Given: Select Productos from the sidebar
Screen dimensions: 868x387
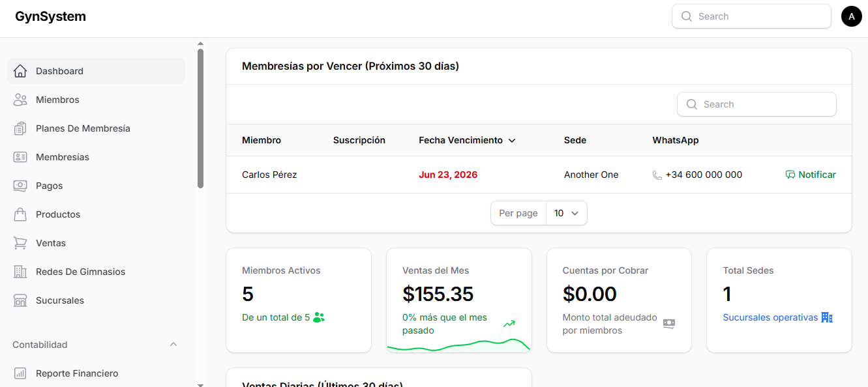Looking at the screenshot, I should pos(96,214).
